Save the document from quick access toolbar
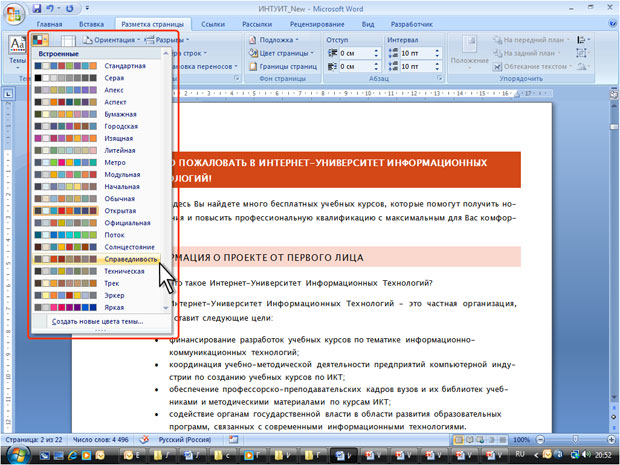 pos(37,8)
